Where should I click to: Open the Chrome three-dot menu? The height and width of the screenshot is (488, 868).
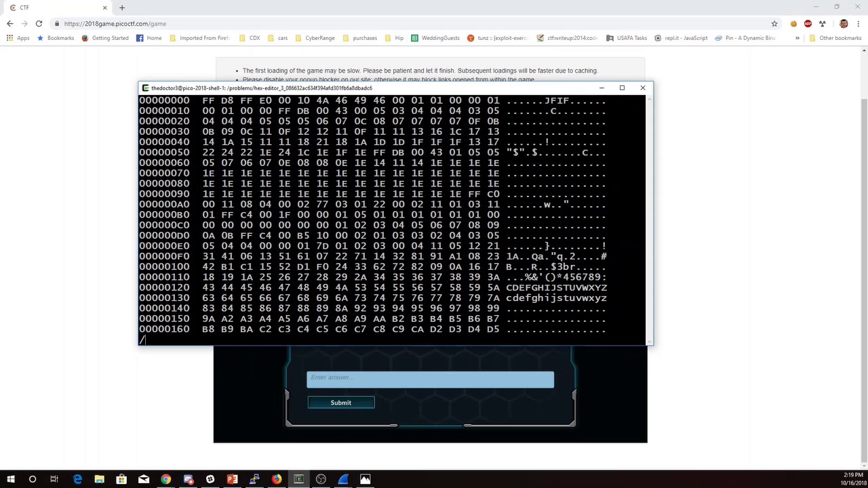(x=858, y=24)
